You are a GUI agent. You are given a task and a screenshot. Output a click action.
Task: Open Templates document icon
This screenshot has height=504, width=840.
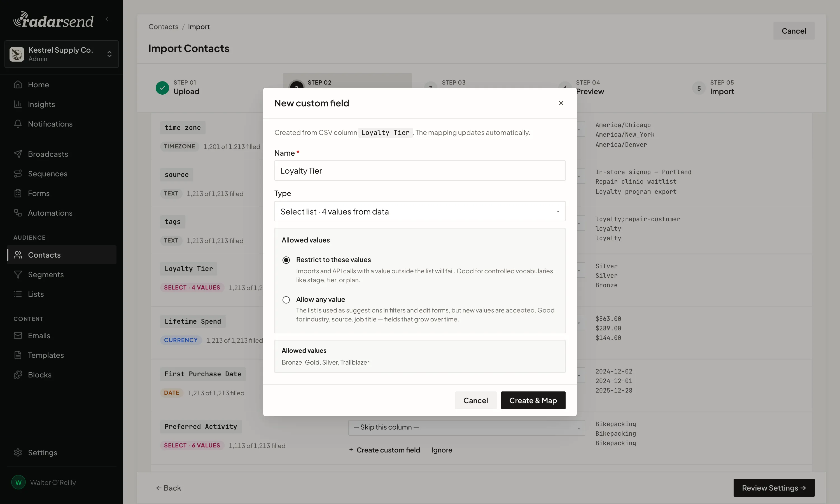[18, 355]
